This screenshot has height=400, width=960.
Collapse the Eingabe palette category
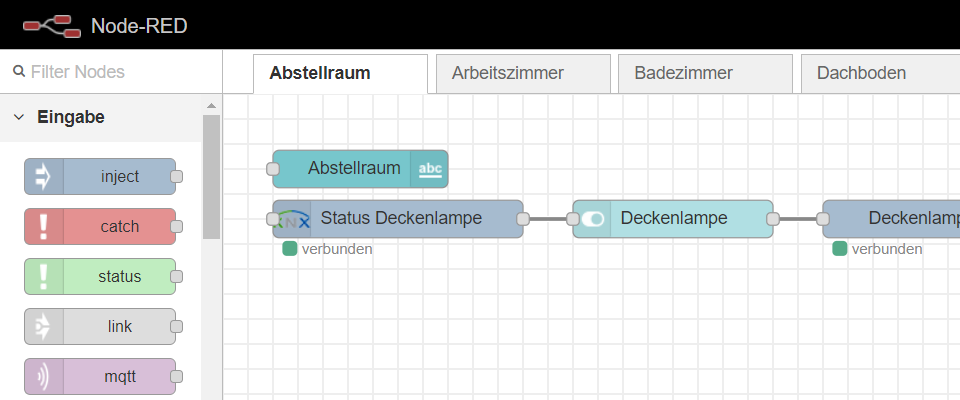pyautogui.click(x=19, y=117)
